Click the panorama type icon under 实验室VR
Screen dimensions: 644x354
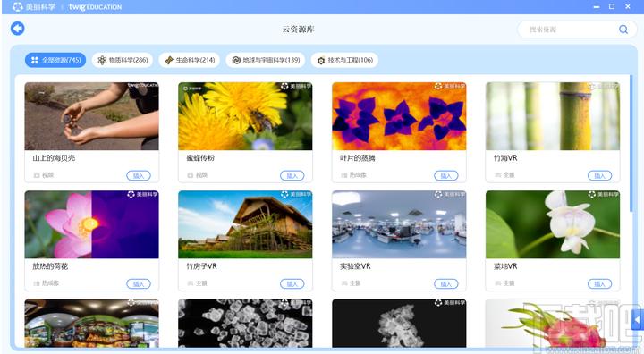coord(343,283)
